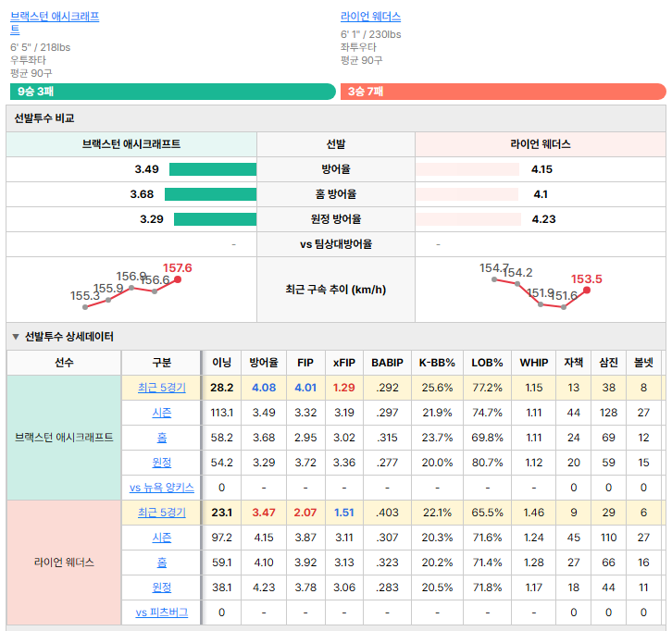Open 라이언 웨더스 player profile link
This screenshot has height=631, width=672.
pos(370,17)
